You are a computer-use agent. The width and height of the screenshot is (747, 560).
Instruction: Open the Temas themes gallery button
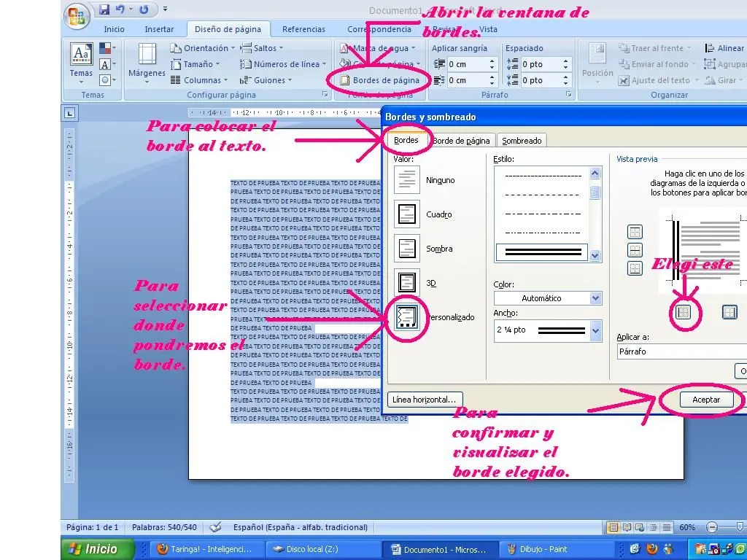(x=81, y=63)
